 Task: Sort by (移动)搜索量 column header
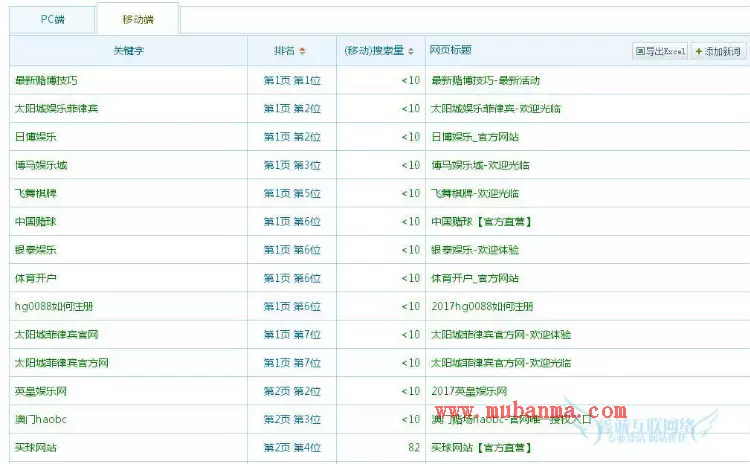[373, 51]
